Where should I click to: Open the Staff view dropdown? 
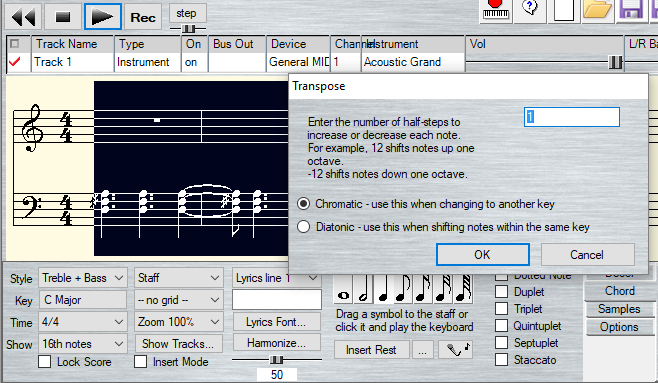179,278
